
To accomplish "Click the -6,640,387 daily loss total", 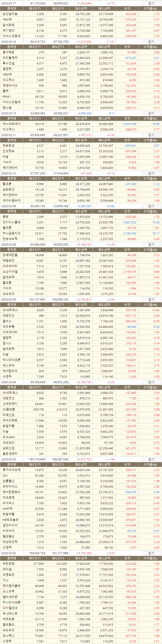I will click(x=84, y=206).
